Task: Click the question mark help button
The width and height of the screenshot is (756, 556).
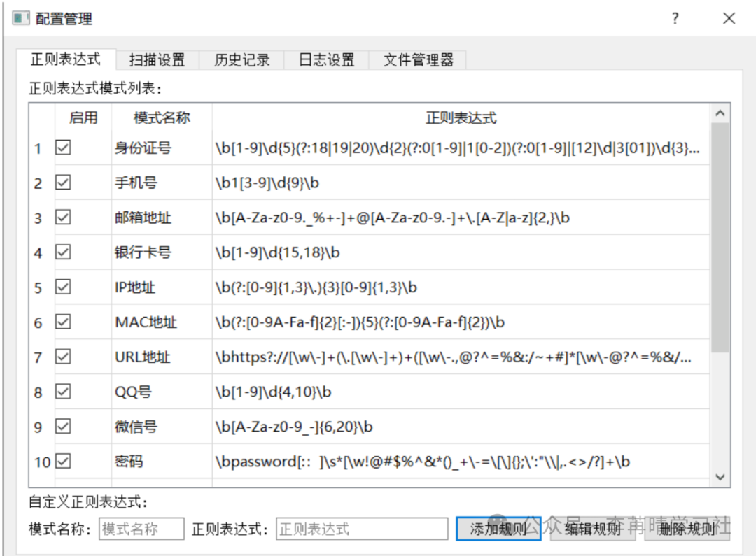Action: pos(675,18)
